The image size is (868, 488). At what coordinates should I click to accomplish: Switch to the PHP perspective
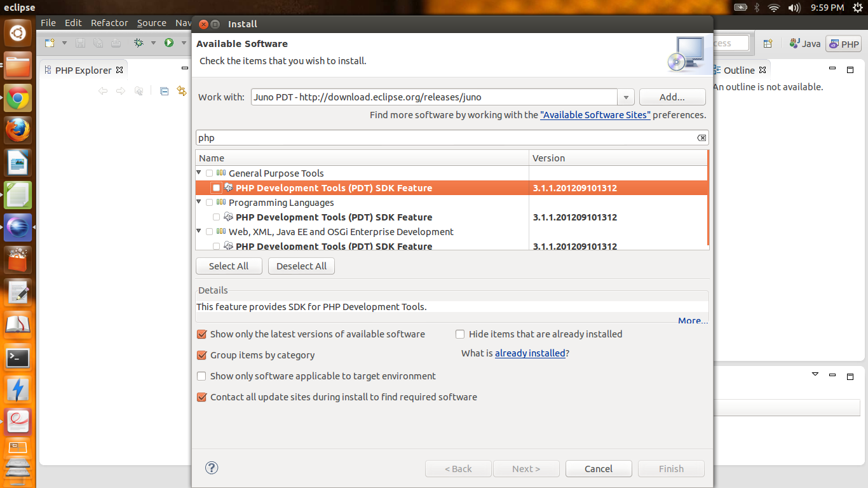click(x=843, y=44)
